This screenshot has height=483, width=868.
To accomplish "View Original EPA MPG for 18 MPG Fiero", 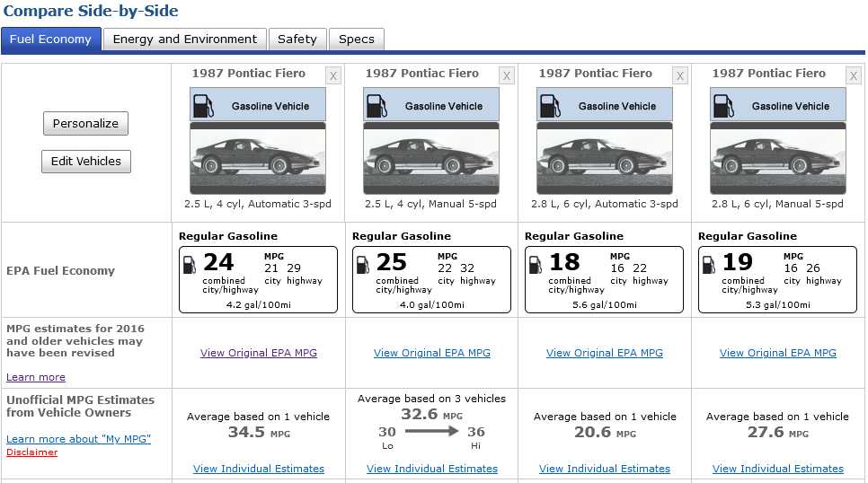I will pyautogui.click(x=605, y=353).
